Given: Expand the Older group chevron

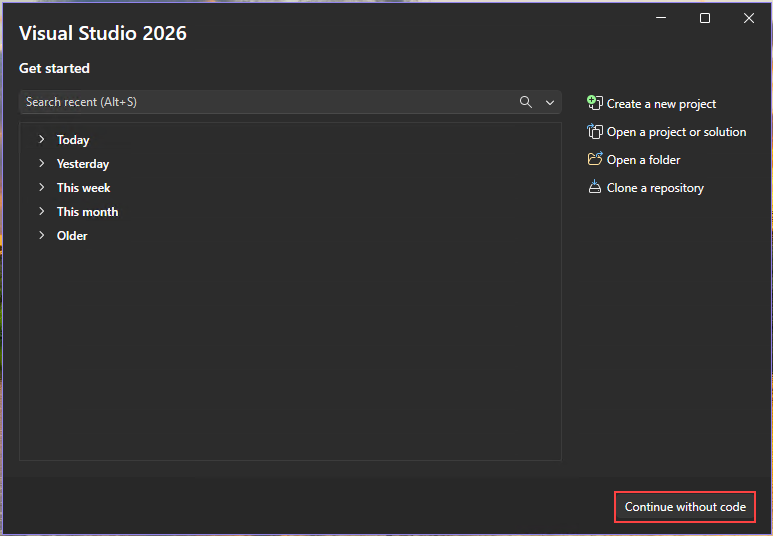Looking at the screenshot, I should coord(42,235).
